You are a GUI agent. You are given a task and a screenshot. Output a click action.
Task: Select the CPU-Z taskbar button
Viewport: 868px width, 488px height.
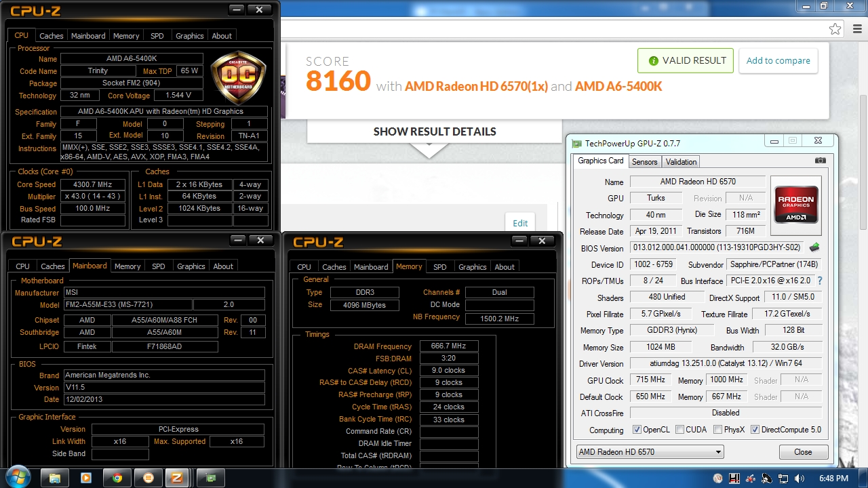pyautogui.click(x=178, y=478)
